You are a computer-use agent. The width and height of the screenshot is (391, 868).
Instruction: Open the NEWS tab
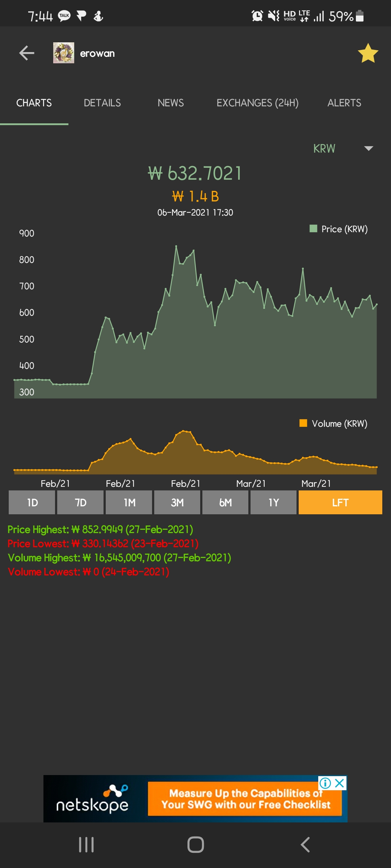pos(171,103)
